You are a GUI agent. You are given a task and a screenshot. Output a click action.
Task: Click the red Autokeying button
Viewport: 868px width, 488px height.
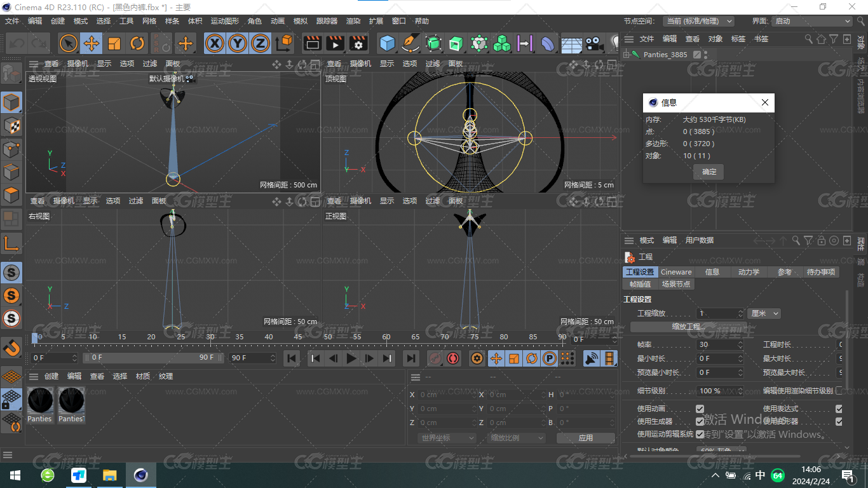click(452, 358)
